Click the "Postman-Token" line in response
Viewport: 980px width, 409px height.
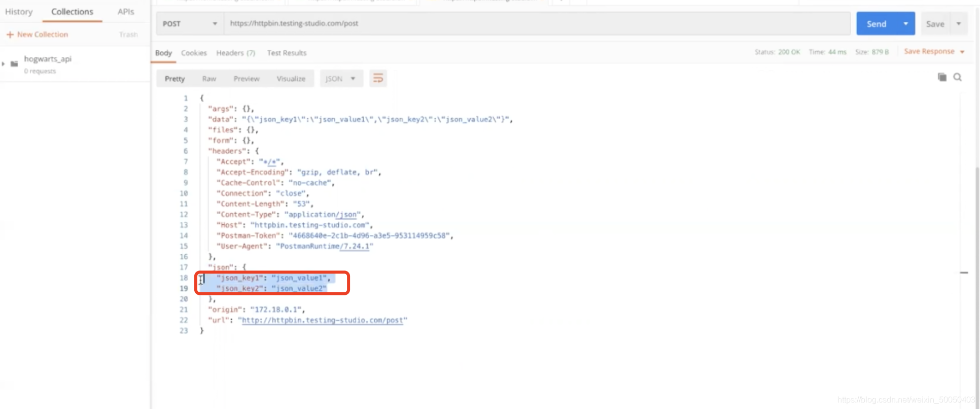tap(335, 235)
